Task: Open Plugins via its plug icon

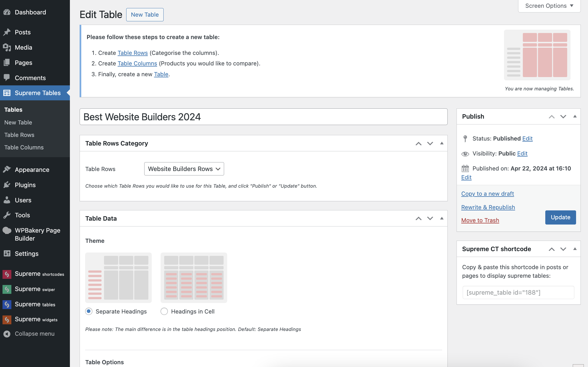Action: [7, 185]
